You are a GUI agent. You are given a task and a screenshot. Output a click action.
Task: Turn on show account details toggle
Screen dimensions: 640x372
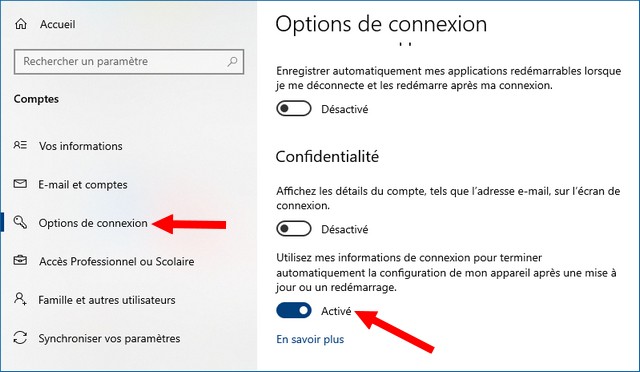(294, 229)
